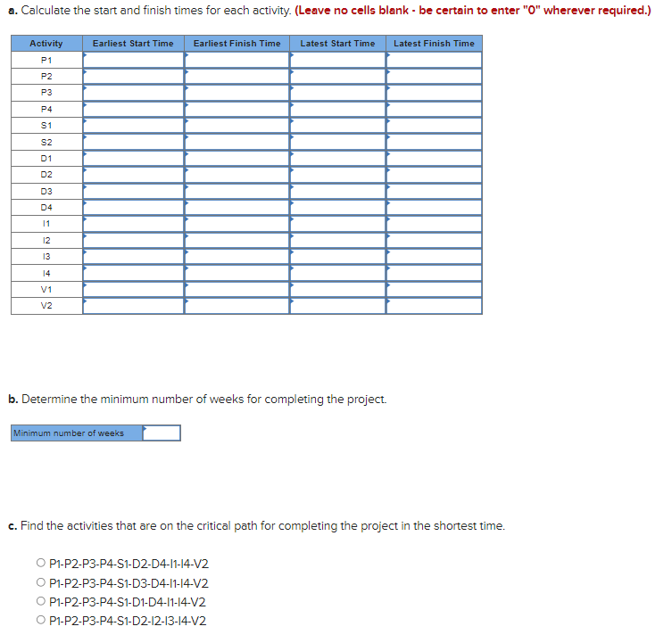Click P2 Earliest Start Time cell

tap(133, 77)
